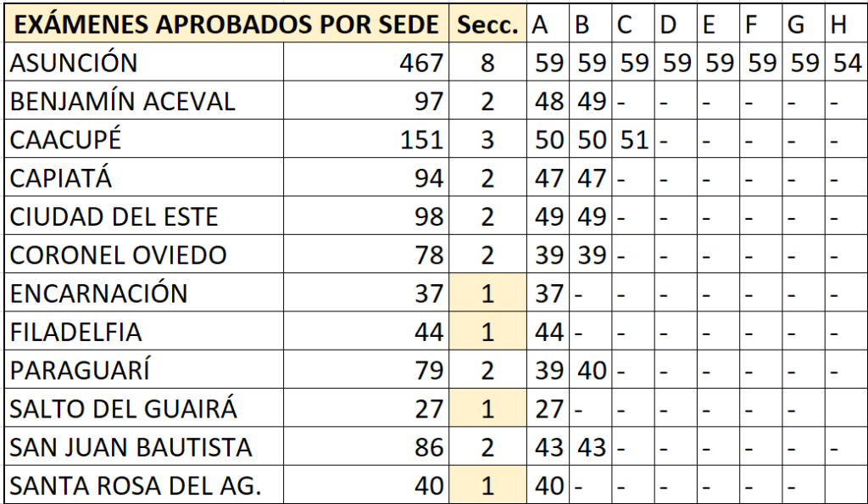
Task: Click the FILADELFIA row label
Action: tap(144, 331)
